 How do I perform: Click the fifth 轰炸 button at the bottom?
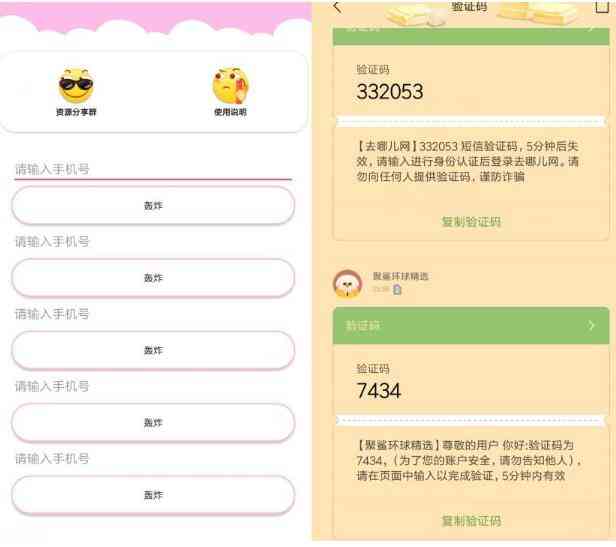click(x=153, y=495)
